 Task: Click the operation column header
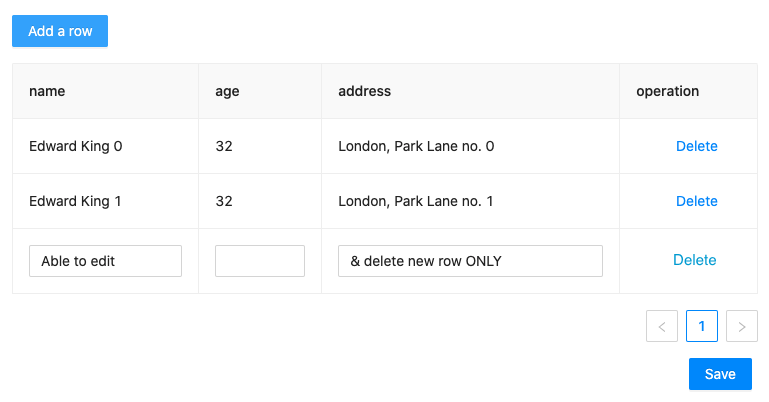point(667,91)
